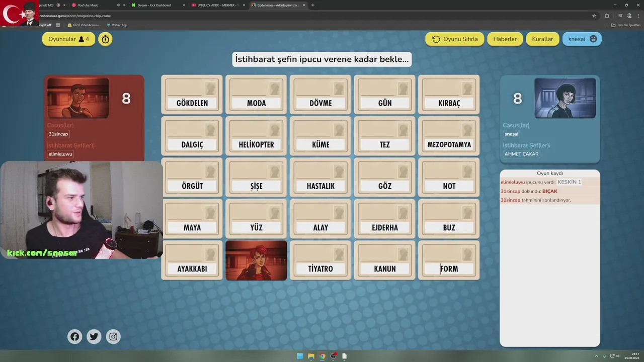The image size is (644, 362).
Task: Open the Voltaic App bookmark
Action: tap(117, 25)
